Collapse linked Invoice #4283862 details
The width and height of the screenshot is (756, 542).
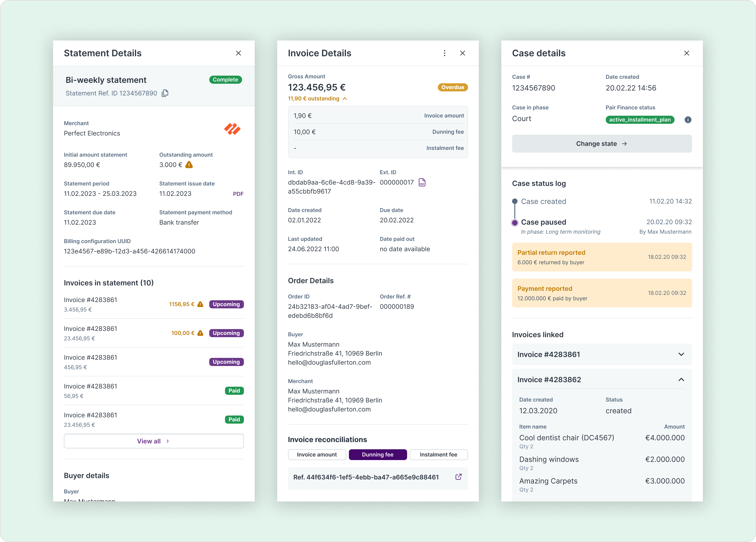(681, 379)
